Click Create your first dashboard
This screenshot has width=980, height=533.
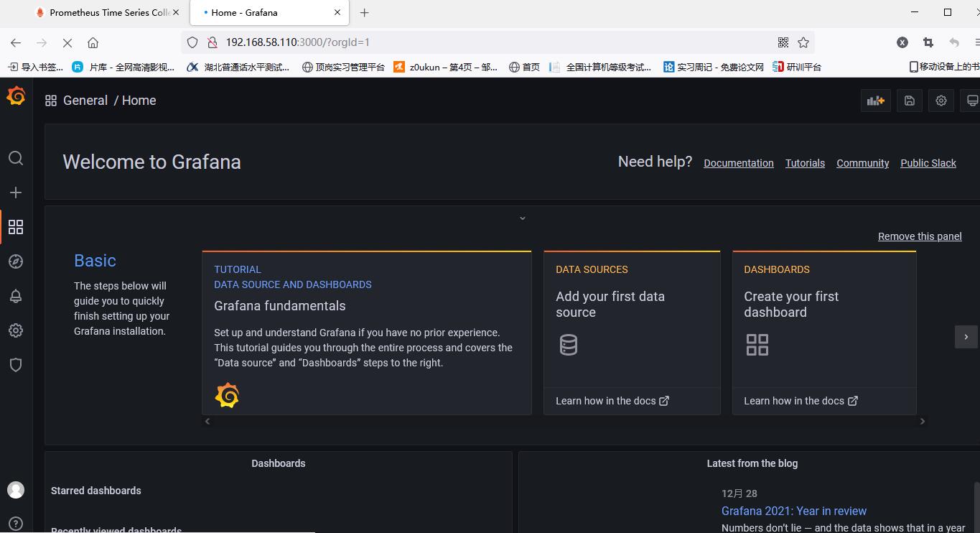pyautogui.click(x=791, y=305)
